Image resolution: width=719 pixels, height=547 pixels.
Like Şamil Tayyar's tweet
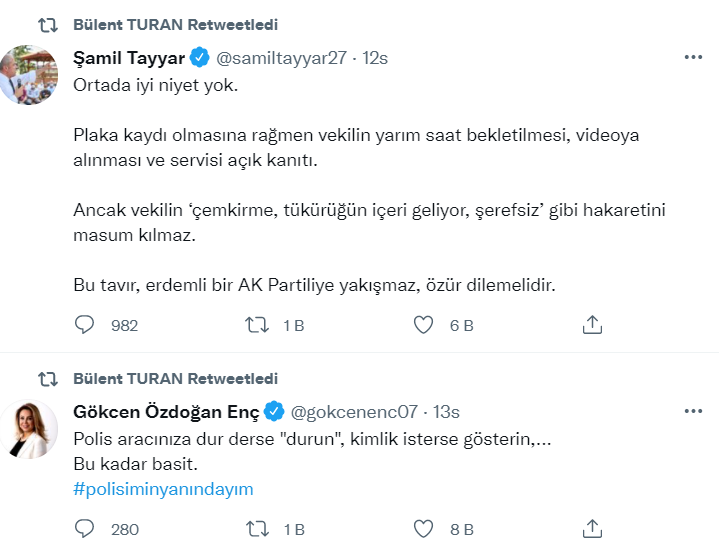tap(424, 325)
